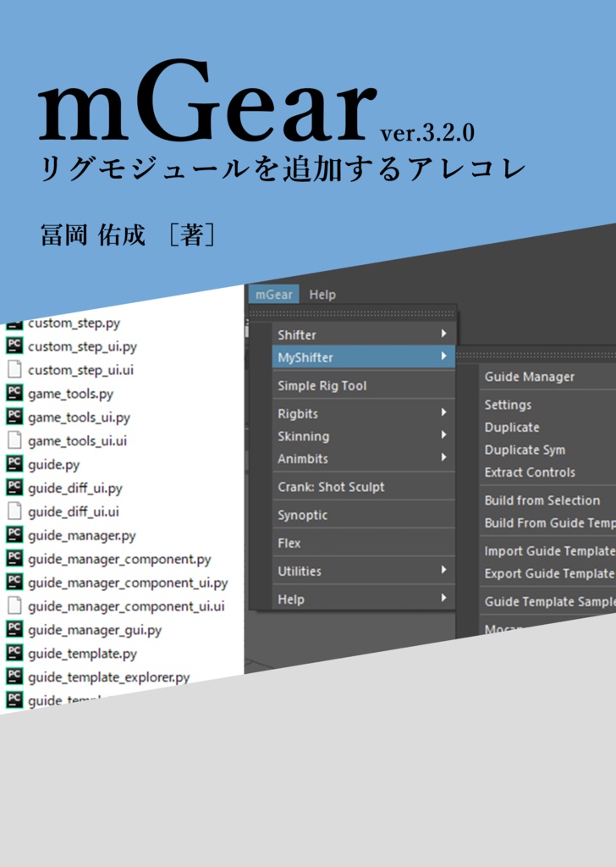Expand the Animbits submenu arrow
This screenshot has width=616, height=867.
(x=443, y=457)
